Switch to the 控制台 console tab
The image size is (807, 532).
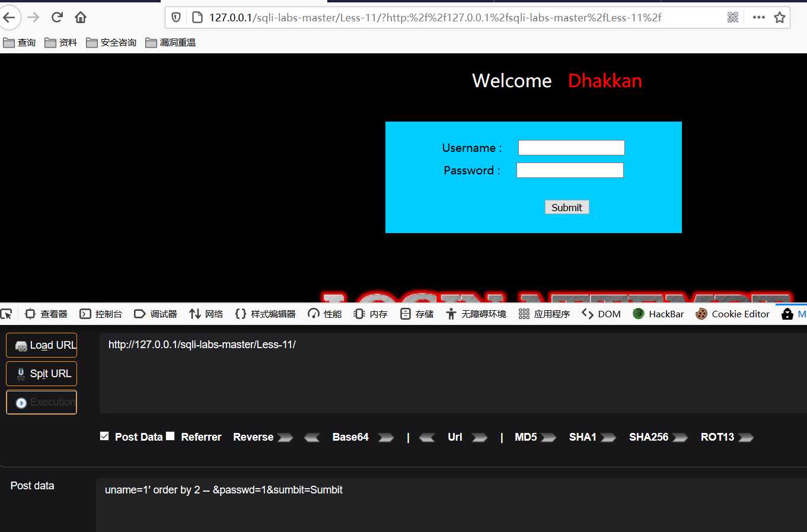pyautogui.click(x=101, y=314)
